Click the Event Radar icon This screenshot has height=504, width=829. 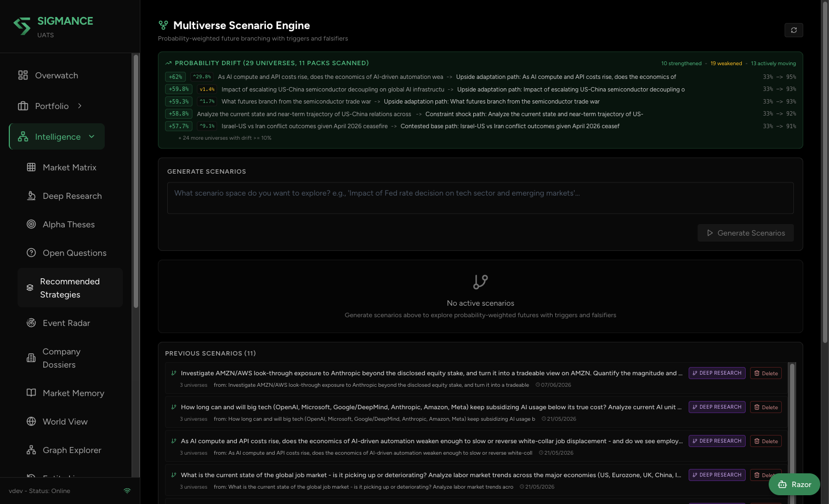coord(31,323)
